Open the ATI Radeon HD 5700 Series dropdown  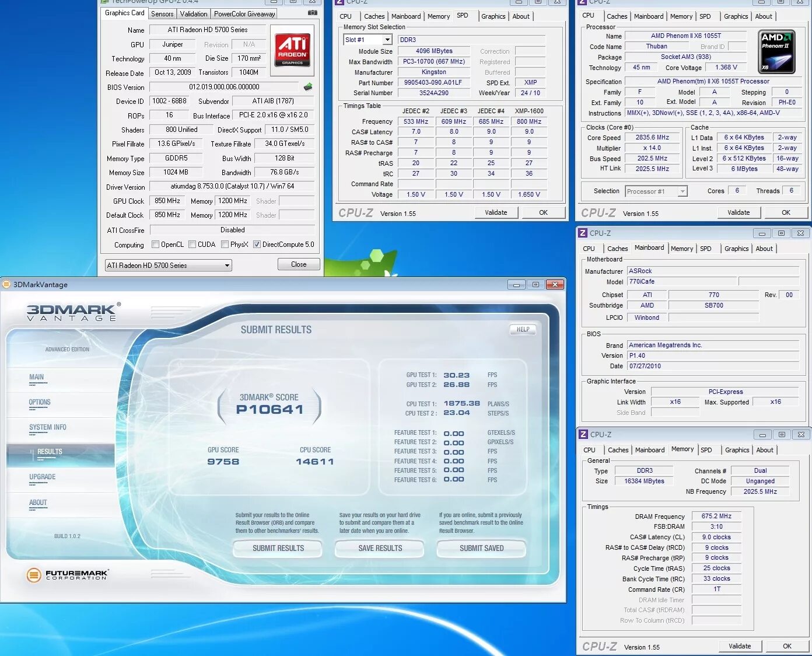[x=168, y=266]
